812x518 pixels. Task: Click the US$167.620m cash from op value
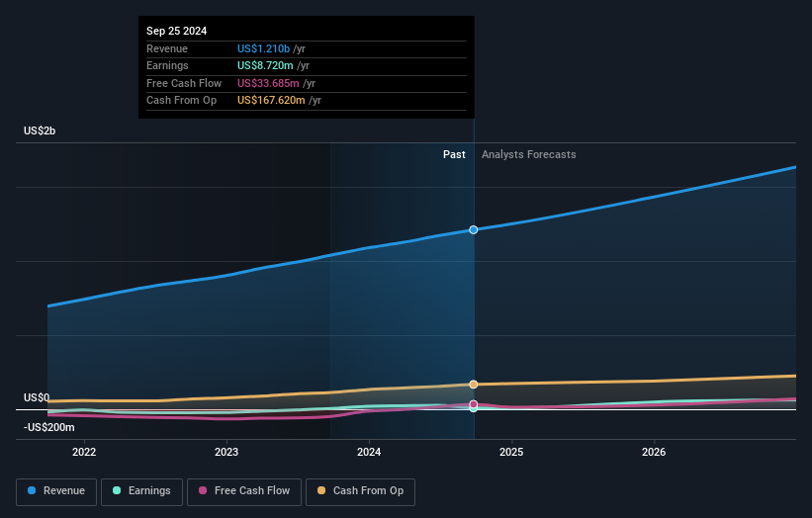click(x=271, y=101)
